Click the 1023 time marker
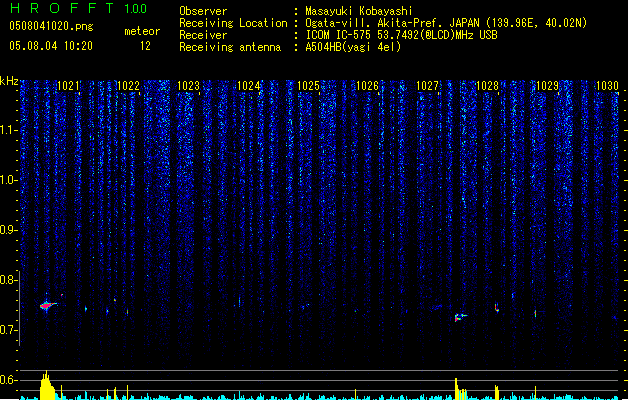Viewport: 629px width, 400px height. 188,86
